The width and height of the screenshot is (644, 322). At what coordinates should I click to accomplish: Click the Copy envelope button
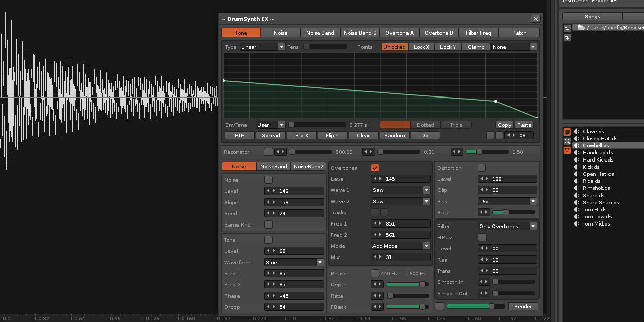504,125
